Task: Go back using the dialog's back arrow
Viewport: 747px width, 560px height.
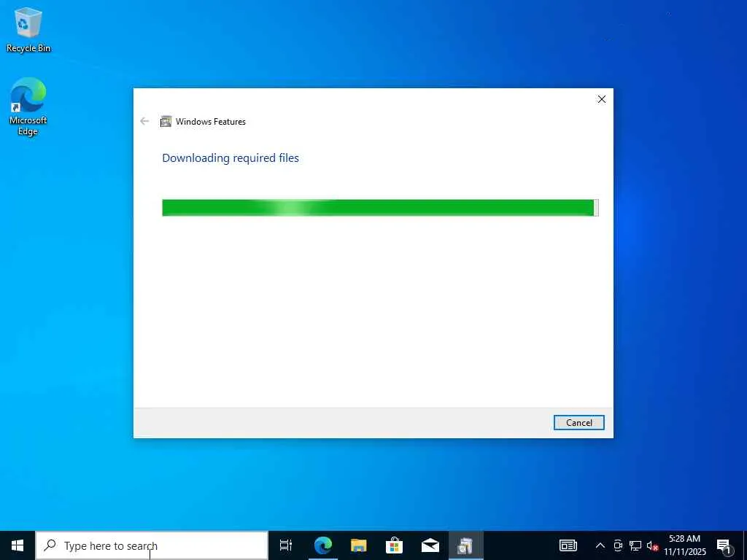Action: click(144, 122)
